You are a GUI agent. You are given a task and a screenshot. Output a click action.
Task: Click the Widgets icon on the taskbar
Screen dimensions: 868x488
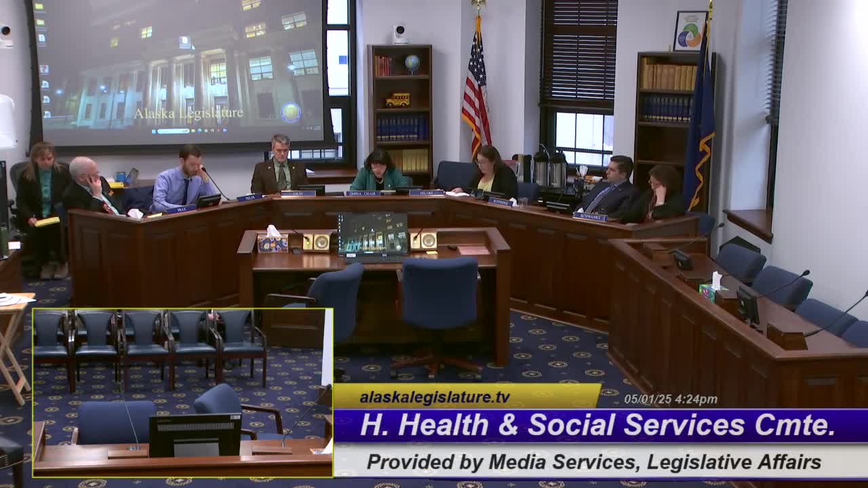click(x=212, y=129)
